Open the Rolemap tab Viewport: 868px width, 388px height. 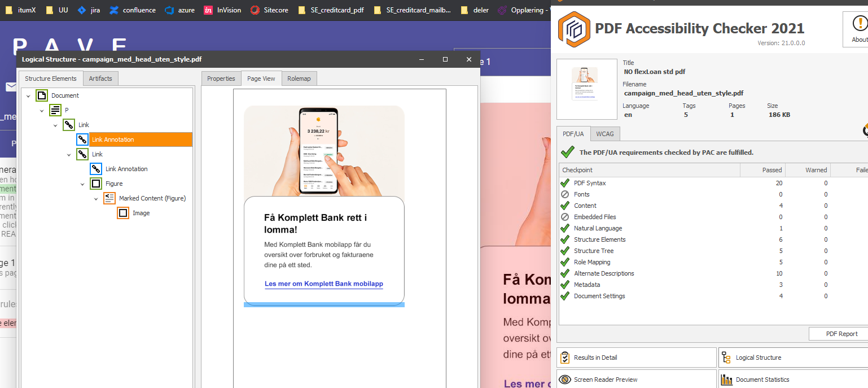299,79
